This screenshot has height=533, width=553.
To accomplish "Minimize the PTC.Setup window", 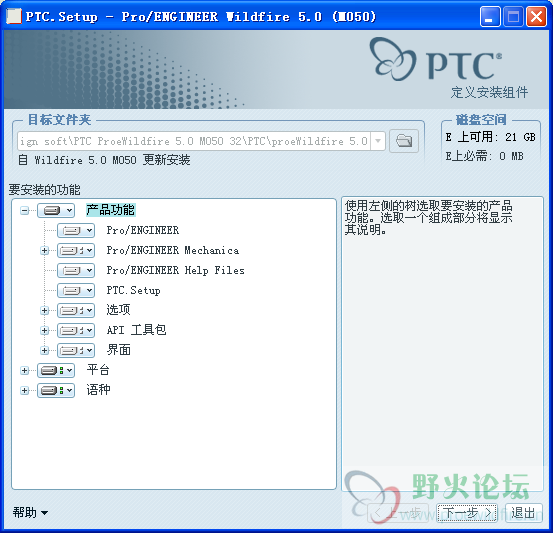I will pos(490,17).
